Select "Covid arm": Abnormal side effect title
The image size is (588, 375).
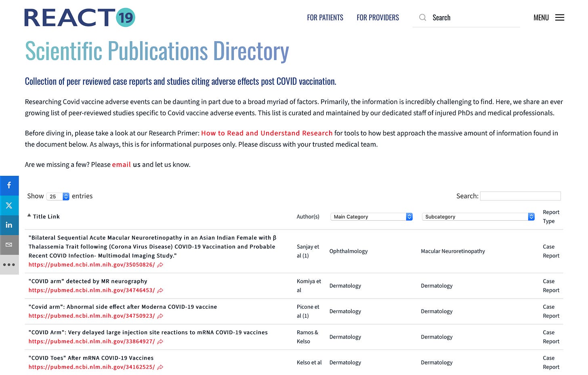pos(123,307)
